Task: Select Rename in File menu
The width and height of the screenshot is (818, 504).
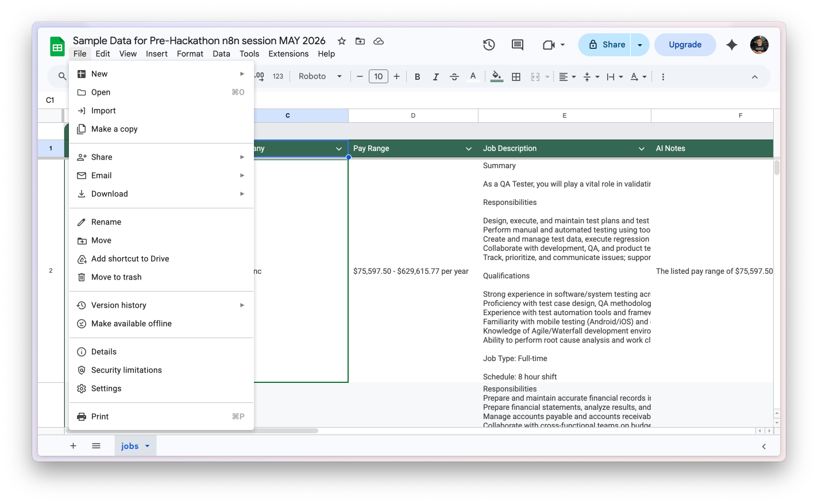Action: pos(161,222)
